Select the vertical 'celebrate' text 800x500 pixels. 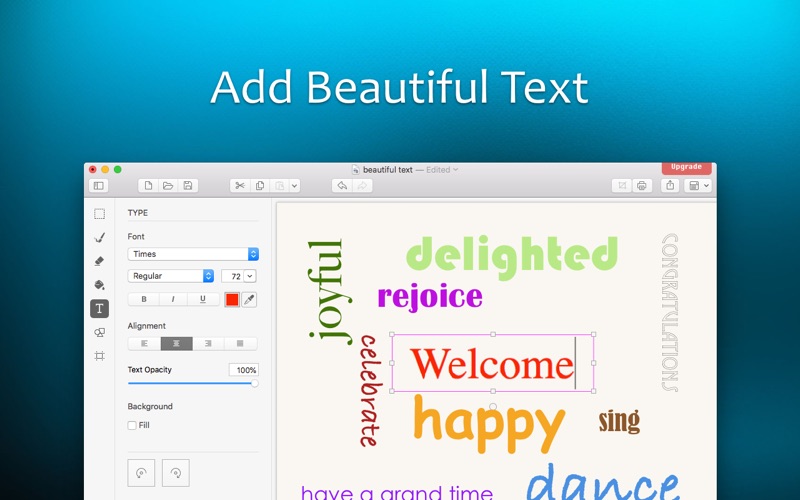pos(371,390)
